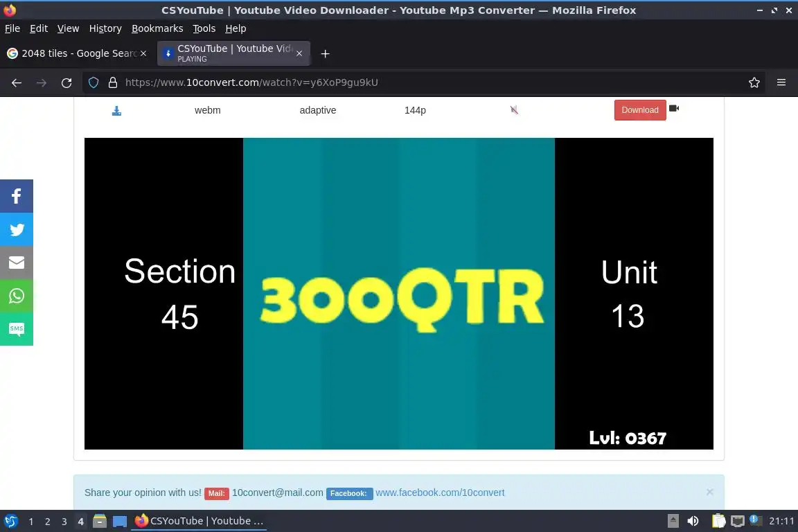Click the video camera icon beside Download

(x=674, y=109)
